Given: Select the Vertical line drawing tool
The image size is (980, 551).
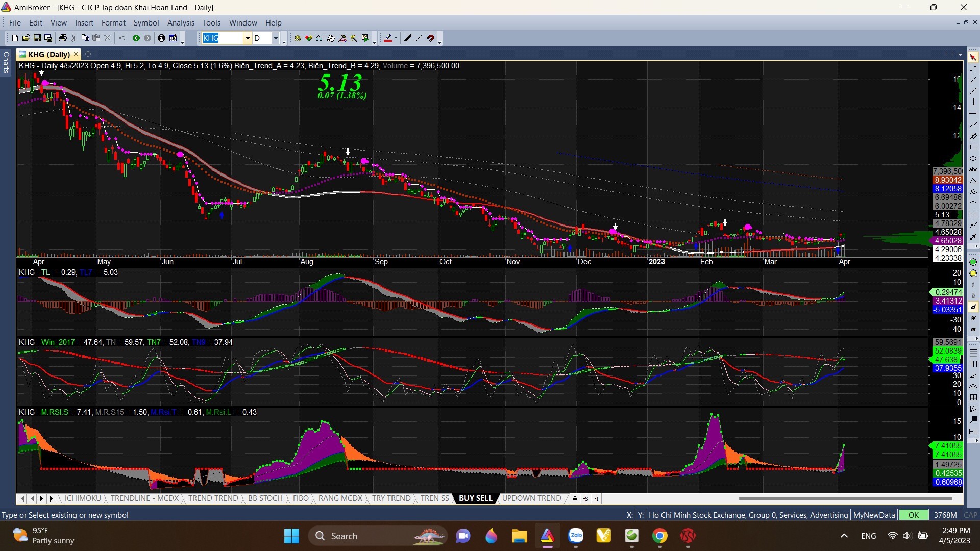Looking at the screenshot, I should click(973, 102).
